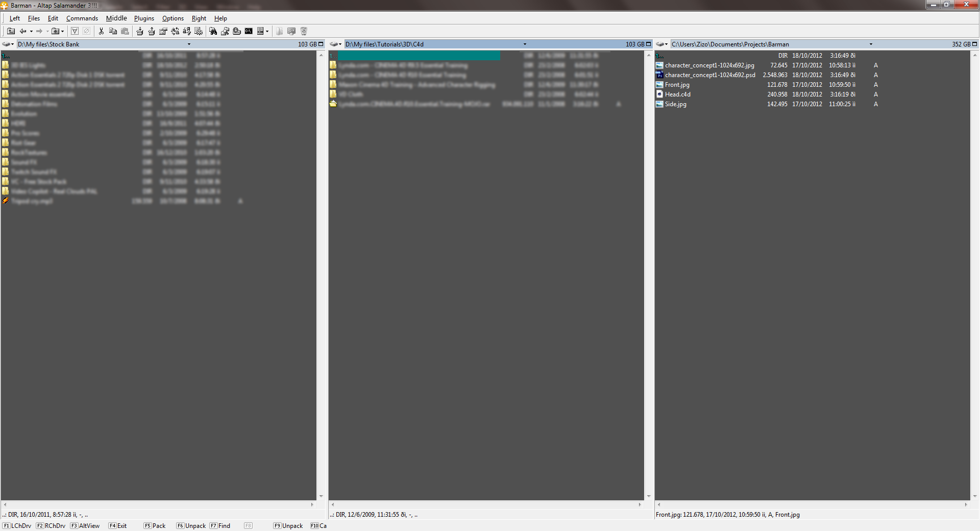Click the Copy icon in toolbar
Screen dimensions: 980x531
(113, 31)
